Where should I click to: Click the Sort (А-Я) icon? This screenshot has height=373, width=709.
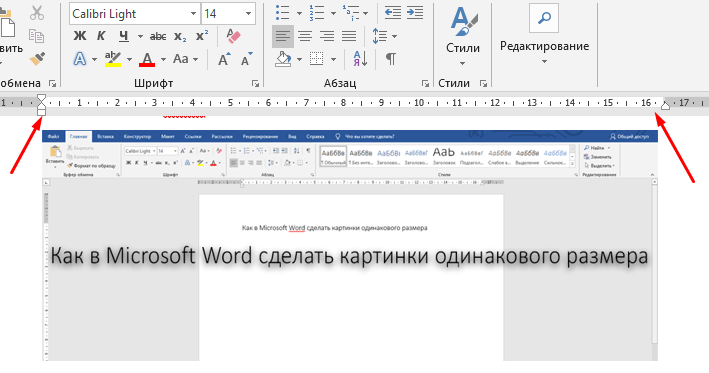pos(360,59)
